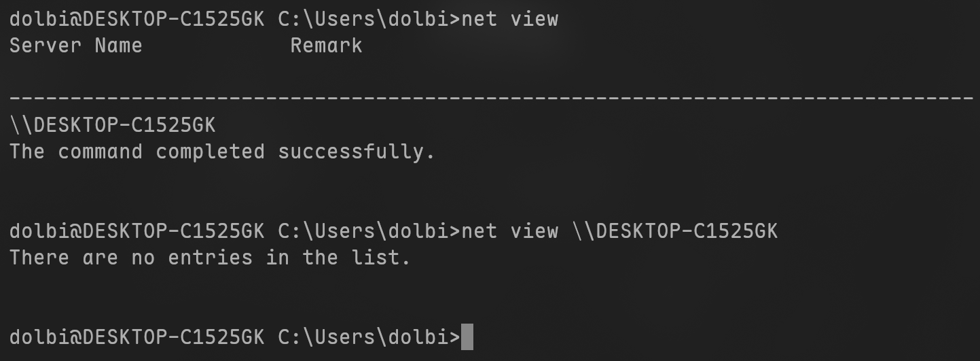Click "dolbi@DESKTOP-C1525GK" on the first prompt line
The width and height of the screenshot is (980, 361).
click(x=137, y=18)
